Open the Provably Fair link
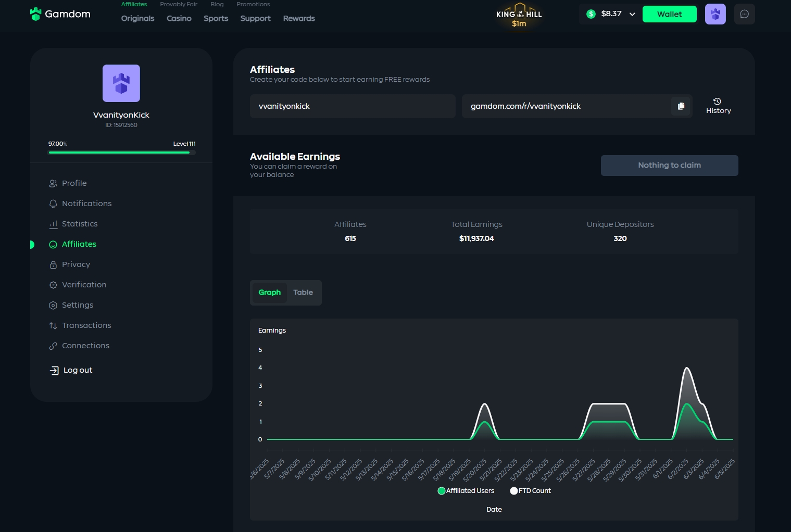 click(x=179, y=4)
